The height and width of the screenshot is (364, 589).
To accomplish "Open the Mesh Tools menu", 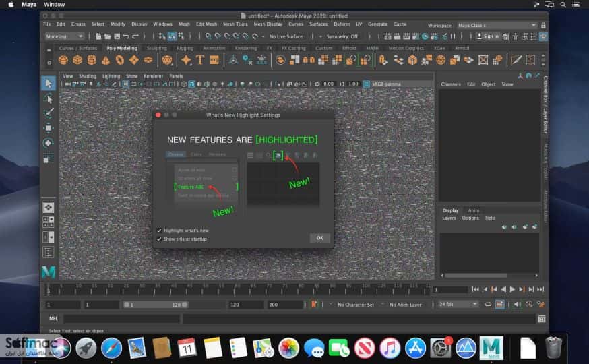I will tap(235, 24).
